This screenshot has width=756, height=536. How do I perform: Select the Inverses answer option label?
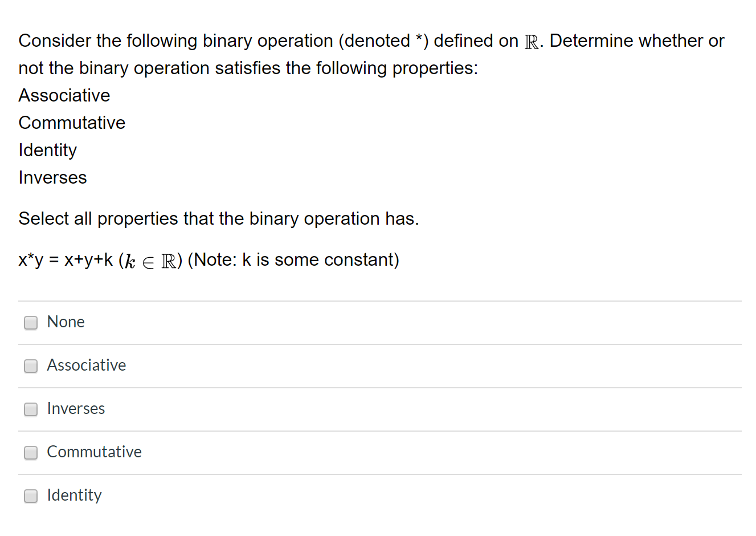click(76, 409)
